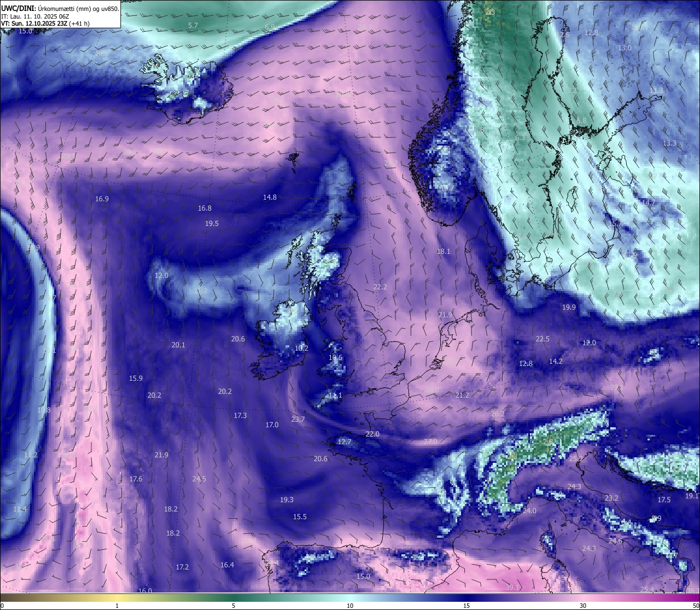Screen dimensions: 700x610
Task: Click the 21.2 value label
Action: 462,395
